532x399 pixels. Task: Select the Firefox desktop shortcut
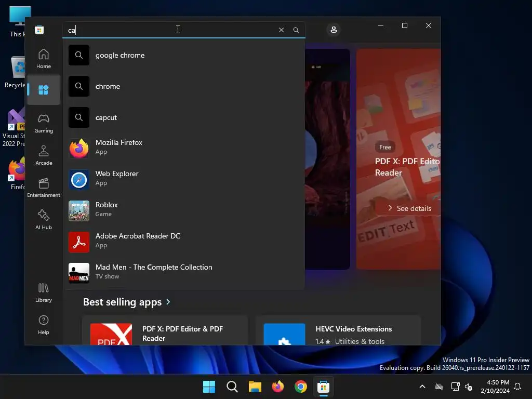[17, 174]
